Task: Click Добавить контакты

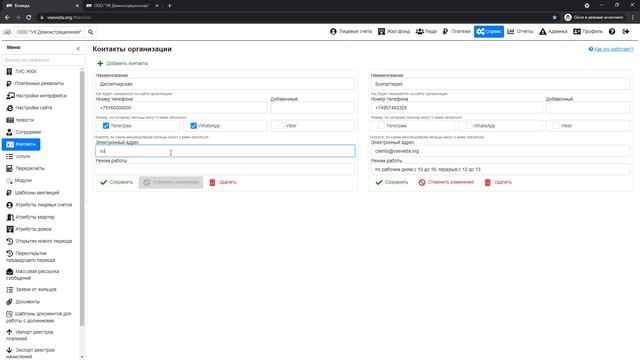Action: pyautogui.click(x=122, y=63)
